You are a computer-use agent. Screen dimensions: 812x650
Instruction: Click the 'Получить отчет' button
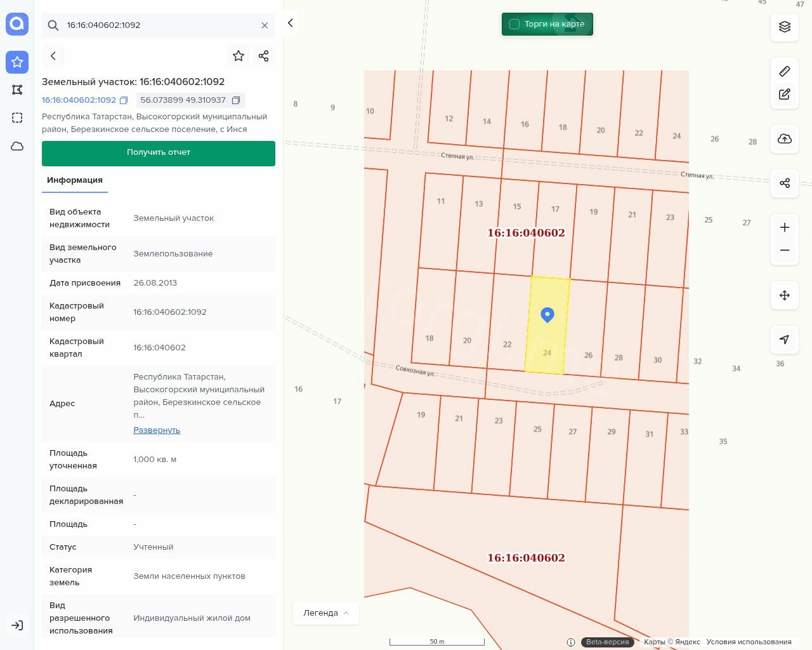tap(159, 153)
